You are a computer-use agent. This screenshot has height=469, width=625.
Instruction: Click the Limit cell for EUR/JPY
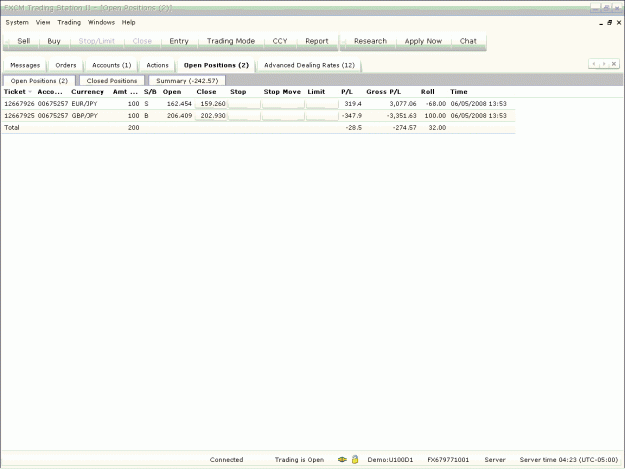coord(322,104)
